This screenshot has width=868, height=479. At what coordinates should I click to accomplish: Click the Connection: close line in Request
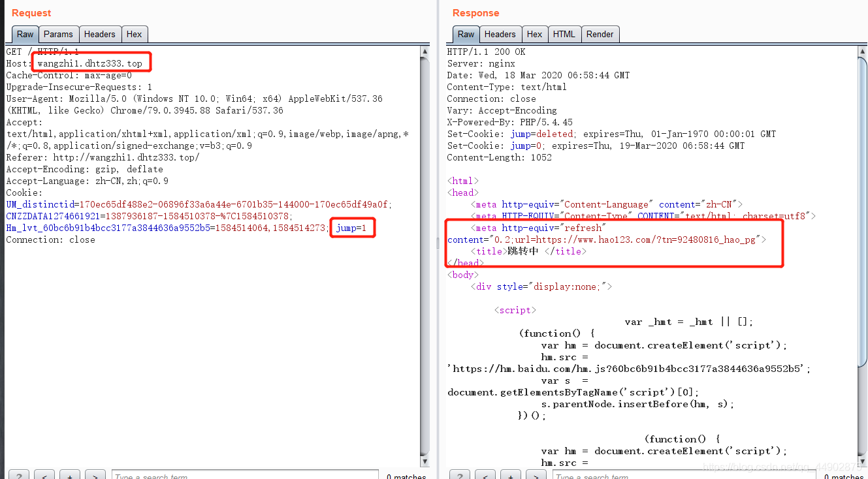(50, 239)
